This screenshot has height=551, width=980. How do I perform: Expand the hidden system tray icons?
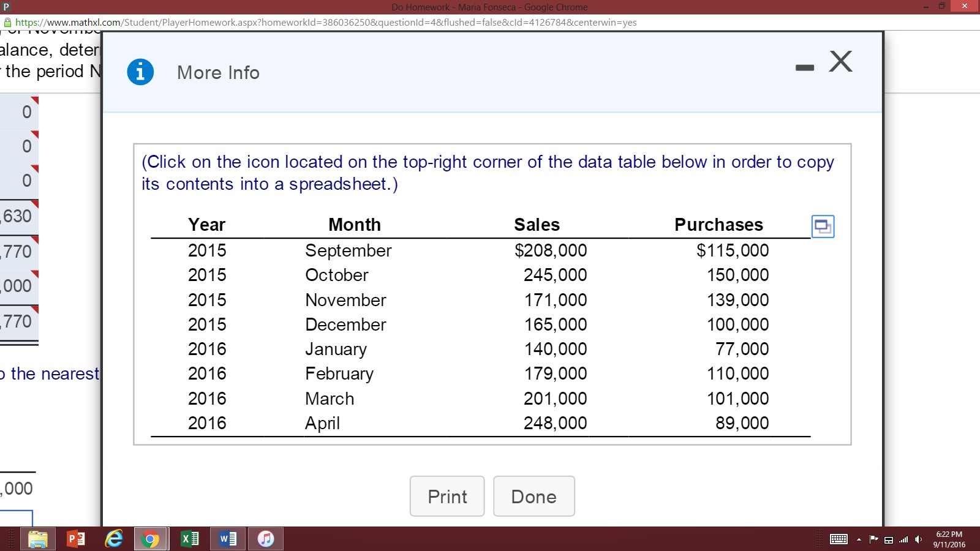tap(860, 539)
